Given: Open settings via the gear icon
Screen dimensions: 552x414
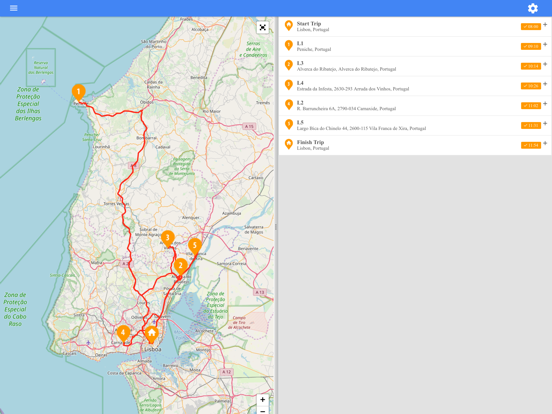Looking at the screenshot, I should click(533, 8).
